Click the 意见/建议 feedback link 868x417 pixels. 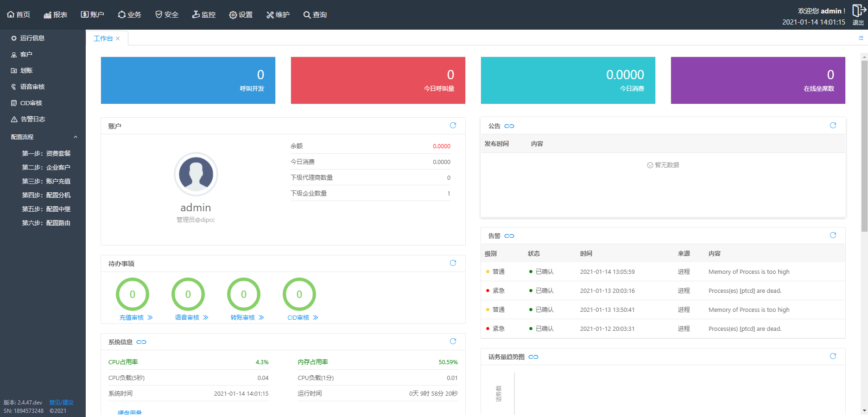tap(62, 402)
